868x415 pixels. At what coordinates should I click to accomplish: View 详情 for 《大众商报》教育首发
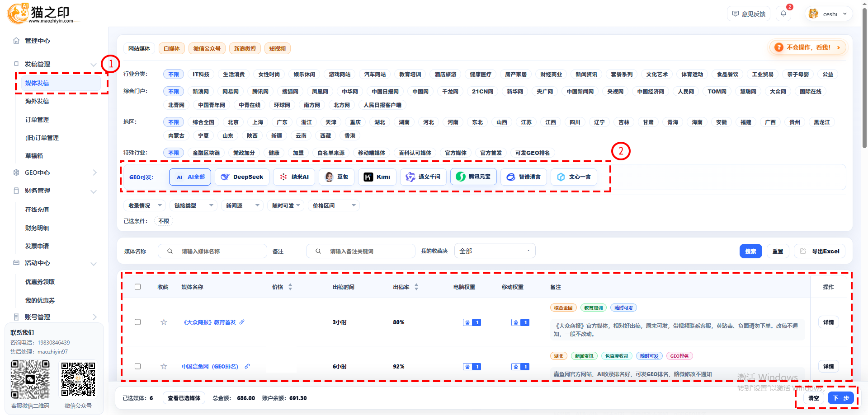click(x=829, y=322)
